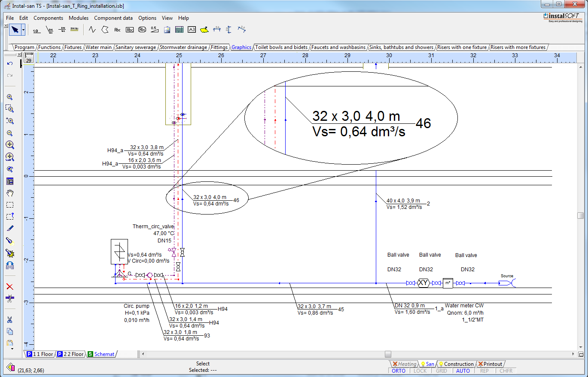Toggle ORTO mode in status bar
The width and height of the screenshot is (588, 377).
click(399, 371)
